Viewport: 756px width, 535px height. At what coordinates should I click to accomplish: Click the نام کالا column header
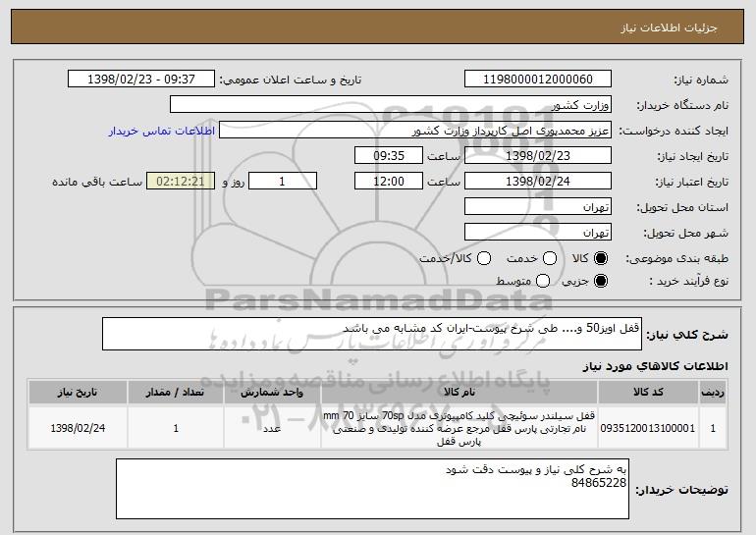[x=459, y=393]
